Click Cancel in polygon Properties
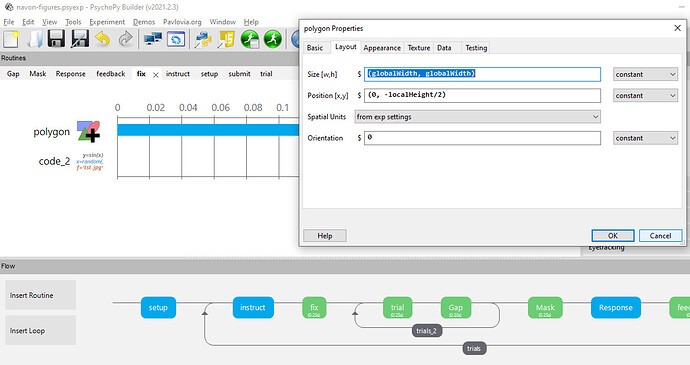Viewport: 690px width, 365px height. (660, 236)
